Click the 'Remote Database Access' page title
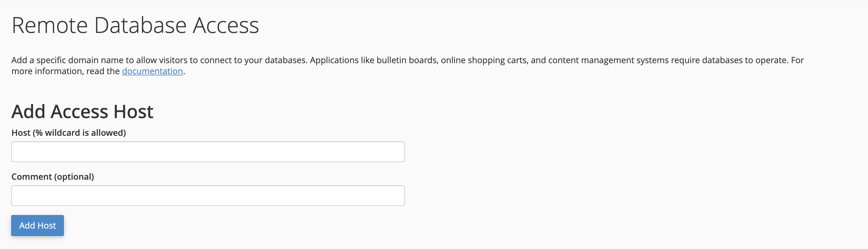 coord(135,25)
